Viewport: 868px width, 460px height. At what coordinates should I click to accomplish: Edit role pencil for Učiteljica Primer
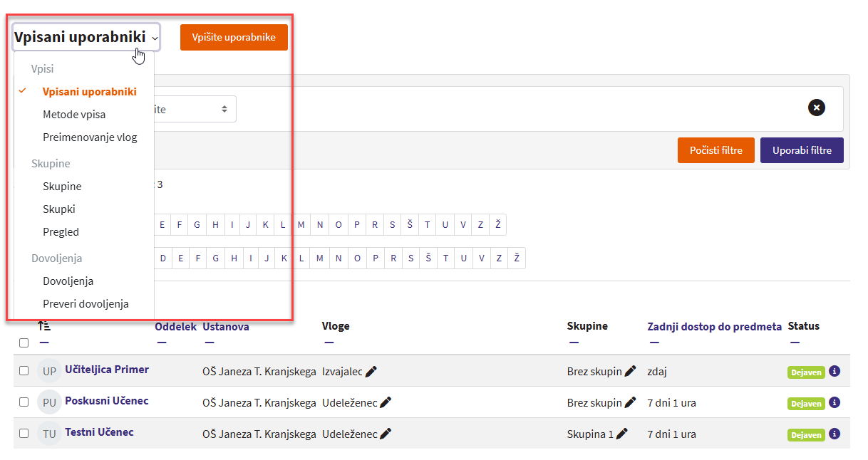(371, 371)
